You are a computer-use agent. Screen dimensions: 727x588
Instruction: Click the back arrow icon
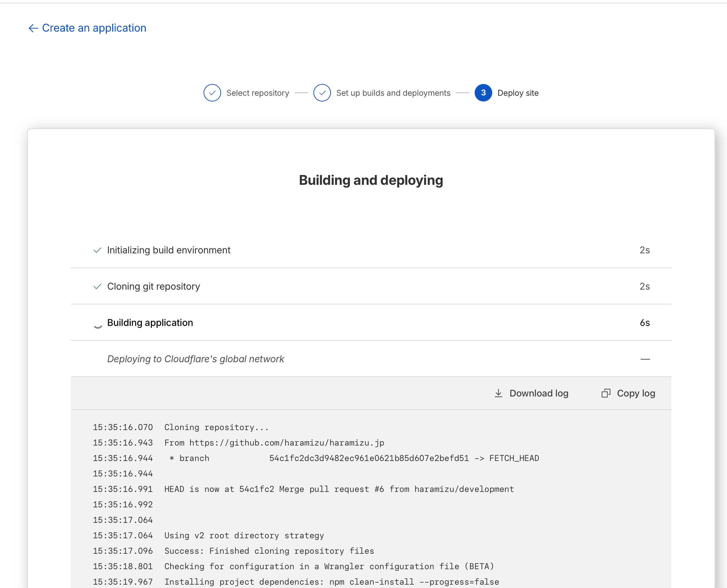coord(33,28)
